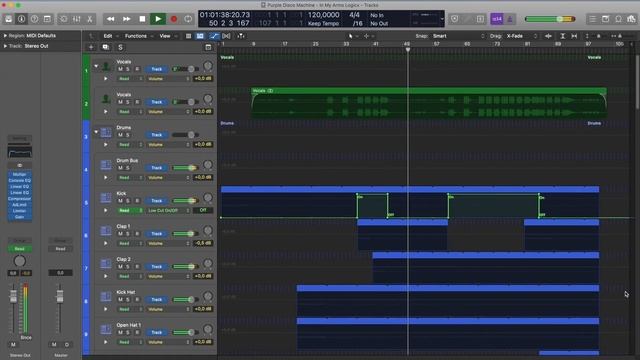Click the pan knob on Drum Bus track
The height and width of the screenshot is (360, 640).
tap(208, 164)
